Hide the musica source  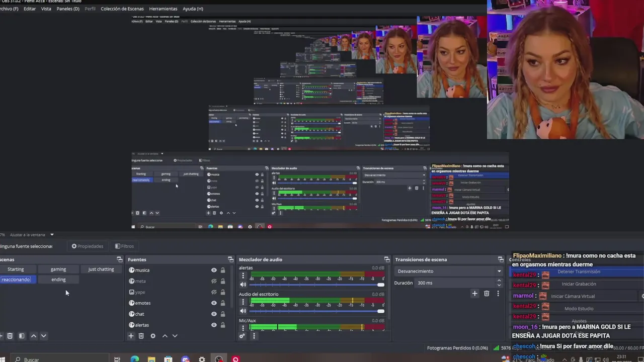pos(214,270)
